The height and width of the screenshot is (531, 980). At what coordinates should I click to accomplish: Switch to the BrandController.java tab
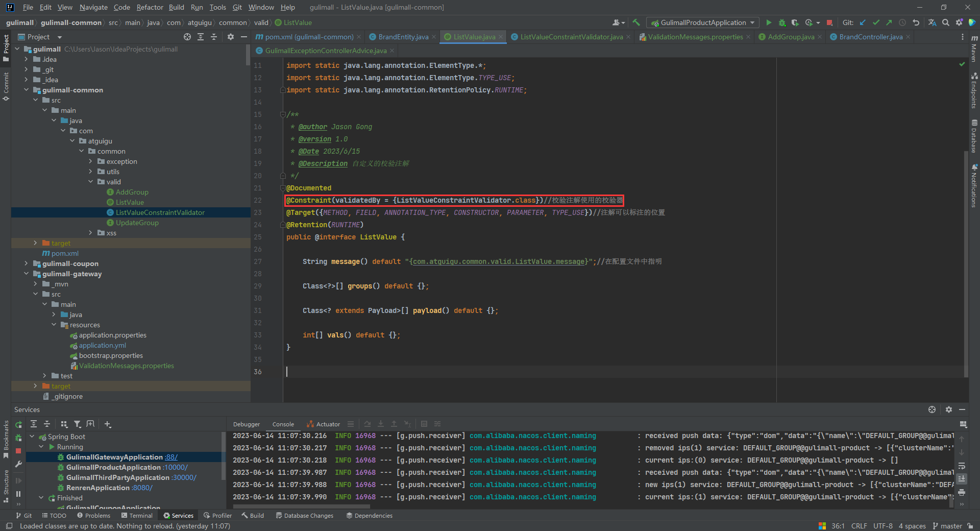(870, 37)
